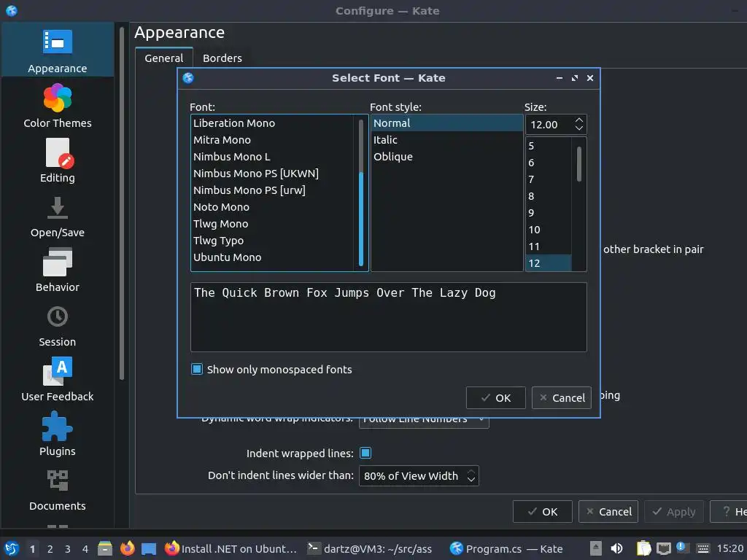Screen dimensions: 747x560
Task: Switch to virtual desktop 1
Action: click(32, 549)
